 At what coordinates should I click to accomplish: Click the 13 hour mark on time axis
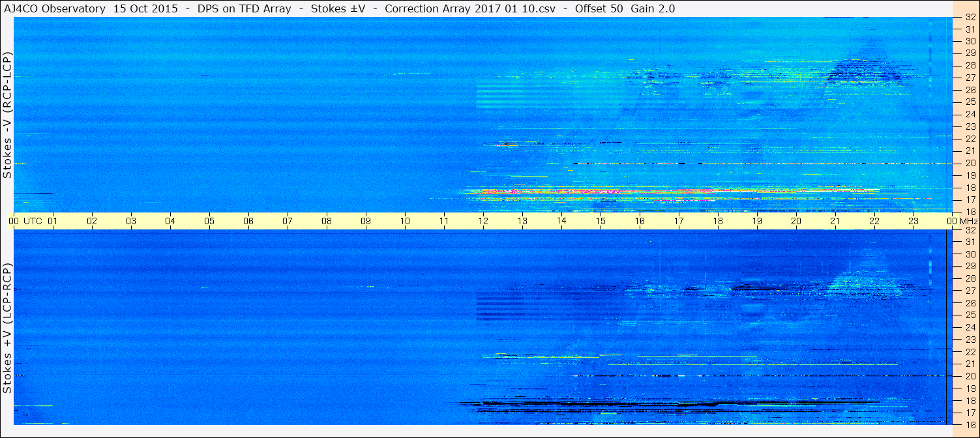pyautogui.click(x=522, y=221)
